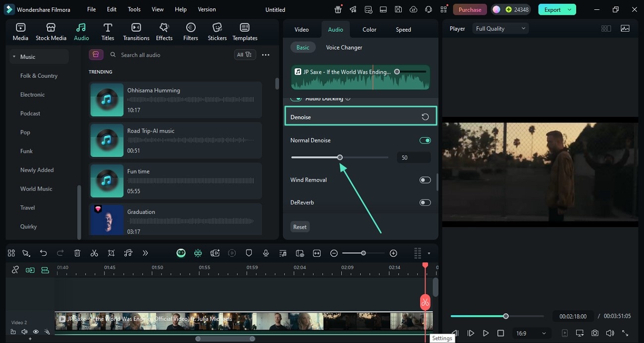The image size is (644, 343).
Task: Switch to the Speed tab
Action: click(403, 29)
